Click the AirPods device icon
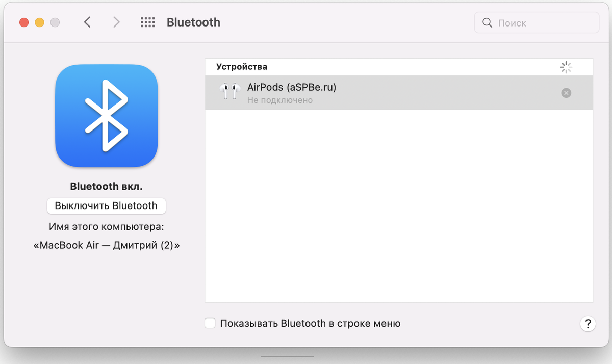 point(229,92)
